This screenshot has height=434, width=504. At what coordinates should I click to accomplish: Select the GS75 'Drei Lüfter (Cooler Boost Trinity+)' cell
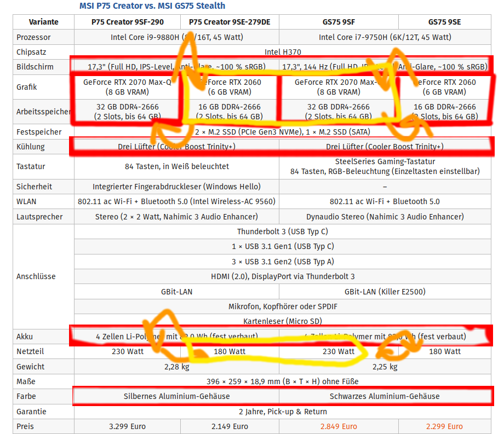385,146
